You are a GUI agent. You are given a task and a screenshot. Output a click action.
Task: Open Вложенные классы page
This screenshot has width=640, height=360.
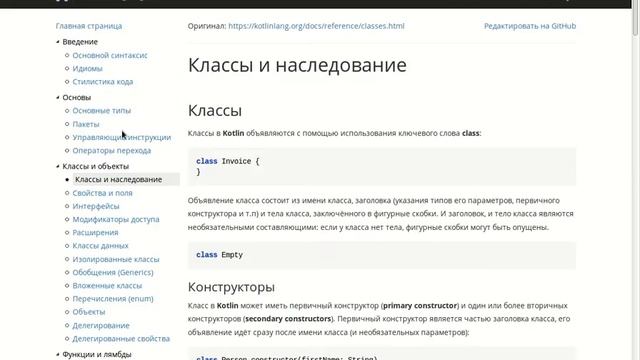[x=107, y=286]
